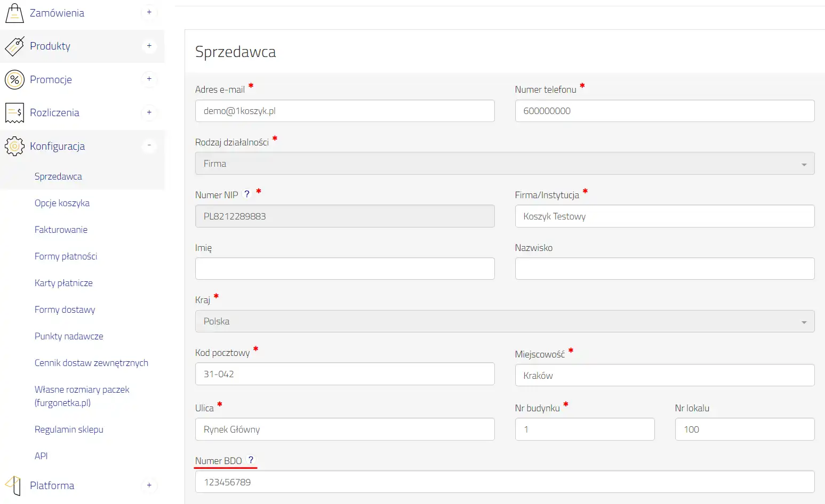Click the Adres e-mail input field
The width and height of the screenshot is (825, 504).
[345, 111]
